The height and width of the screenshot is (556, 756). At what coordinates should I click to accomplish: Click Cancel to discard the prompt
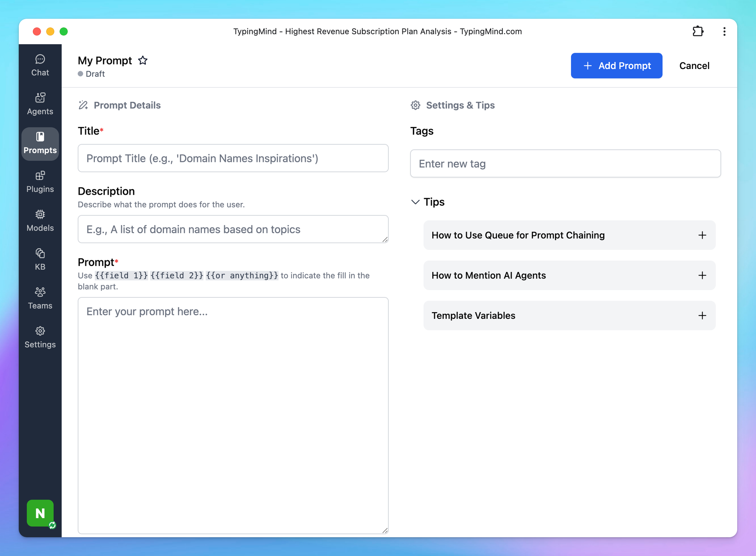694,66
